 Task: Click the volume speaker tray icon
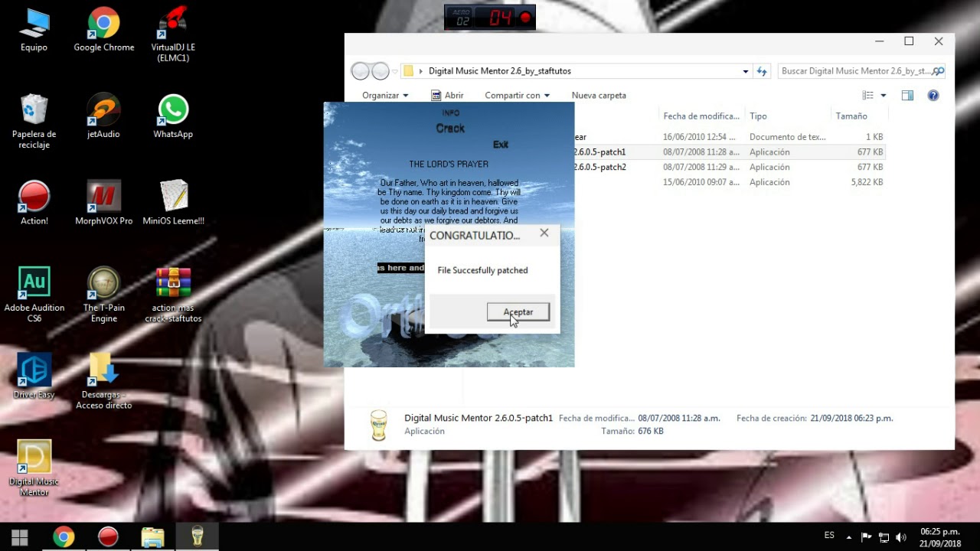(901, 537)
